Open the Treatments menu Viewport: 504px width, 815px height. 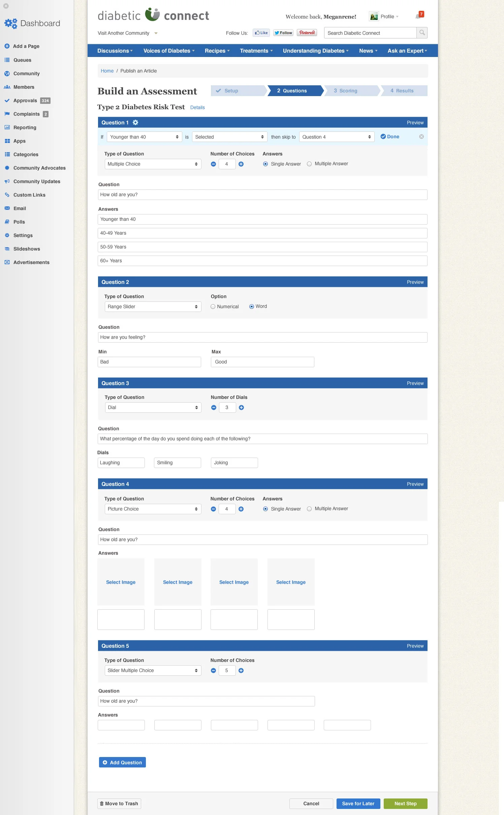point(256,51)
